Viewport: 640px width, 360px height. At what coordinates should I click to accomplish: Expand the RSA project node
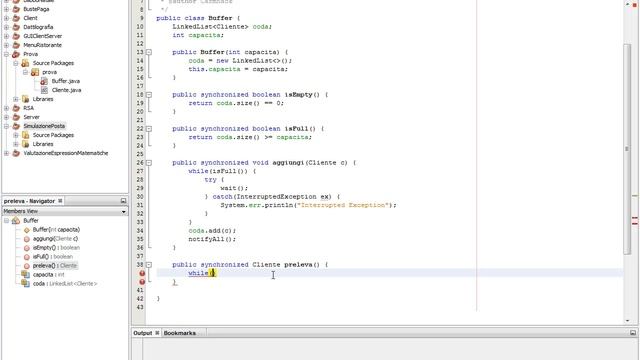[x=7, y=108]
